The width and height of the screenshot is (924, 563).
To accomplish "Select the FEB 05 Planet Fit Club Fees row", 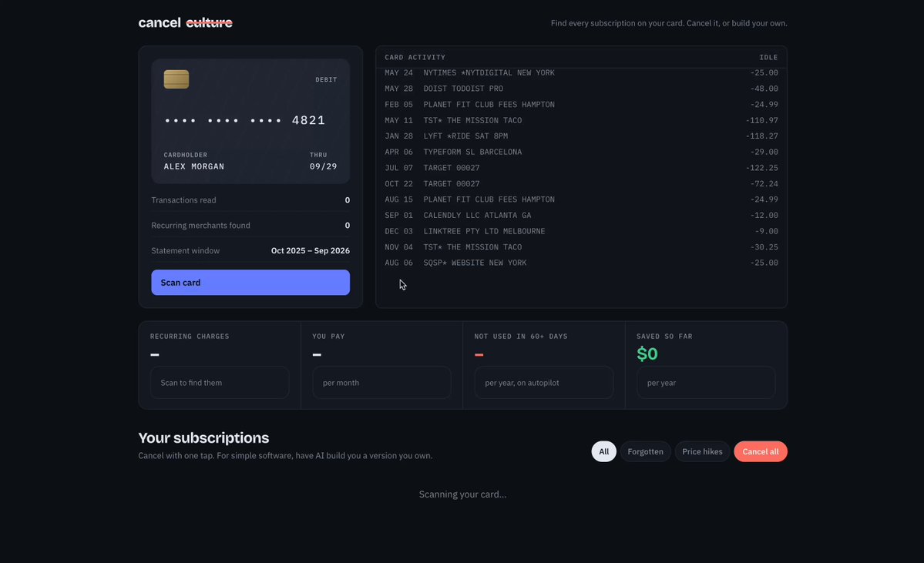I will (x=581, y=105).
